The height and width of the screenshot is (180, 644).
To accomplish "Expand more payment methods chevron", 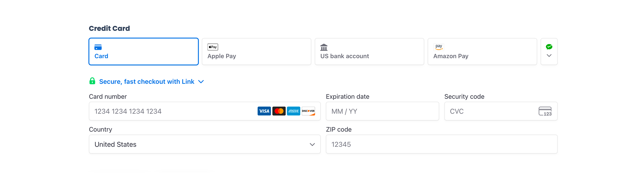I will 549,55.
